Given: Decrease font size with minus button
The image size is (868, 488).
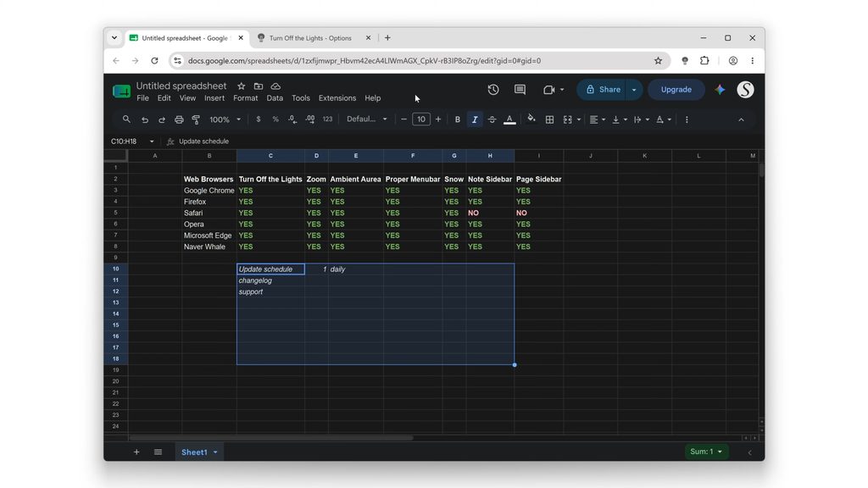Looking at the screenshot, I should (x=403, y=119).
